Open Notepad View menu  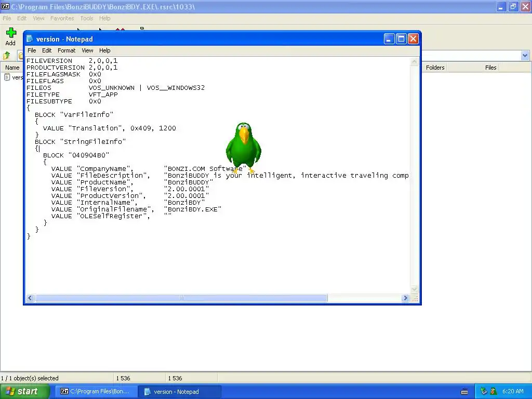(x=87, y=50)
